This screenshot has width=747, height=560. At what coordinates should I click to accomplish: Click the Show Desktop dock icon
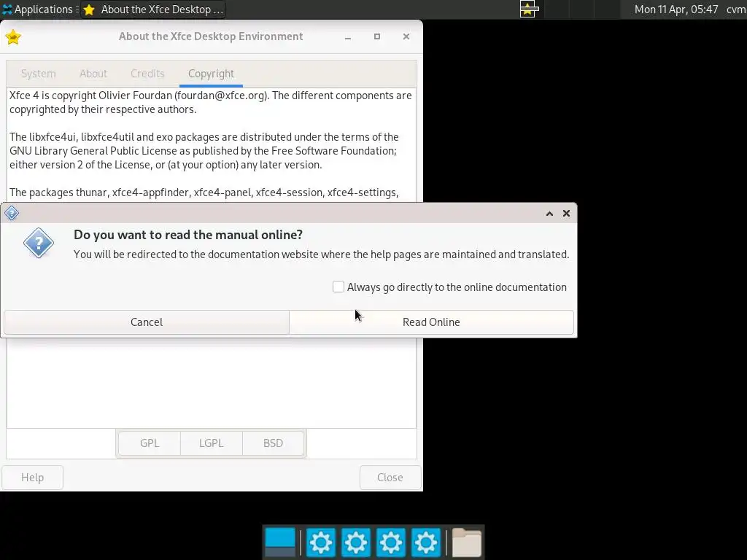point(279,542)
